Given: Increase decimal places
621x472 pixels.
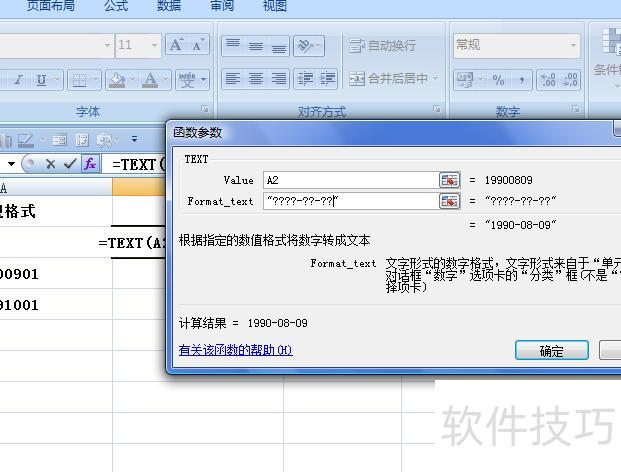Looking at the screenshot, I should (548, 80).
